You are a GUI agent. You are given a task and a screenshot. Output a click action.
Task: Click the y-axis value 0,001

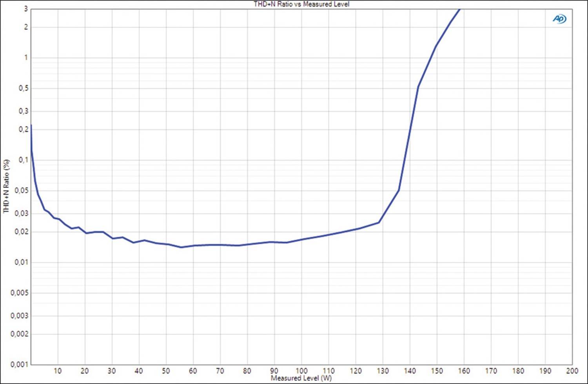tap(20, 364)
